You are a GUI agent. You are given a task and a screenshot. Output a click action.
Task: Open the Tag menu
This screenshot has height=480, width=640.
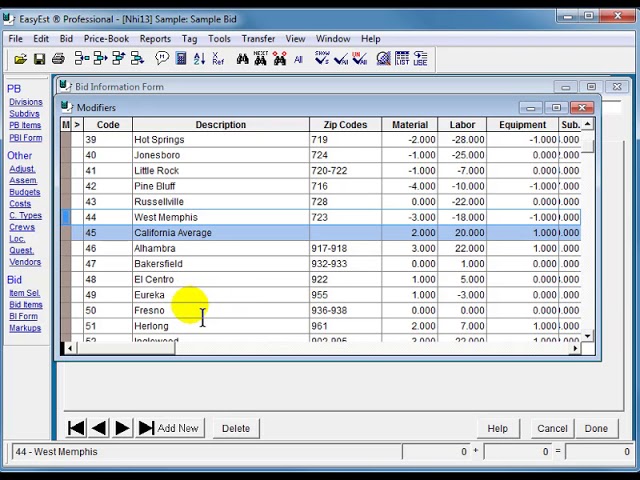pyautogui.click(x=189, y=39)
